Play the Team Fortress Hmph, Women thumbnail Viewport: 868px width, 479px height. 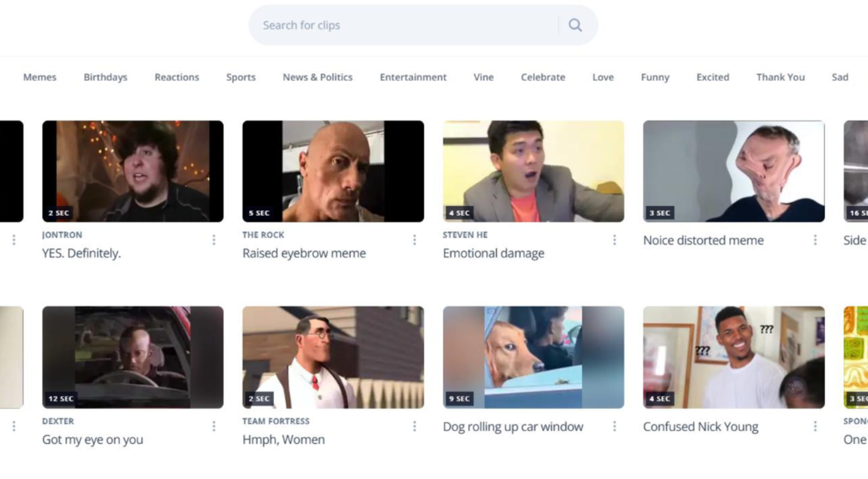333,357
